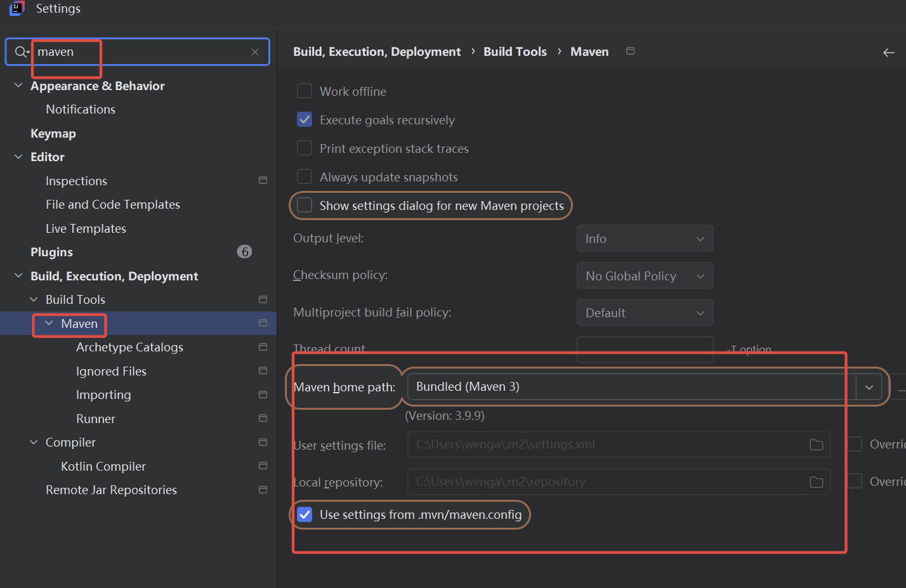Viewport: 906px width, 588px height.
Task: Open the search history magnifier icon
Action: click(x=22, y=52)
